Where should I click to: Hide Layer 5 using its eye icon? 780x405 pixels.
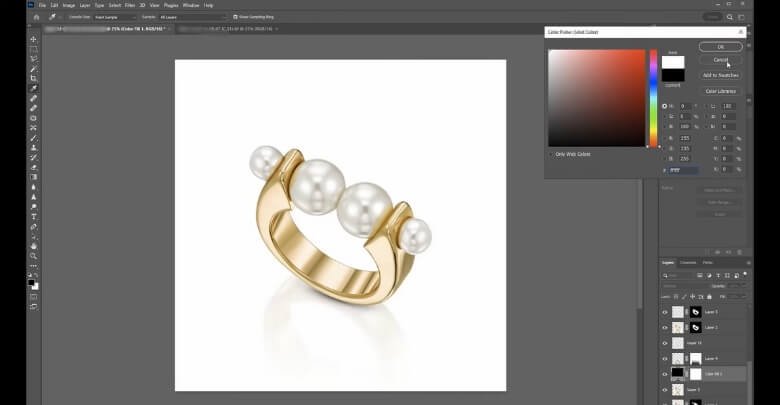[x=665, y=312]
